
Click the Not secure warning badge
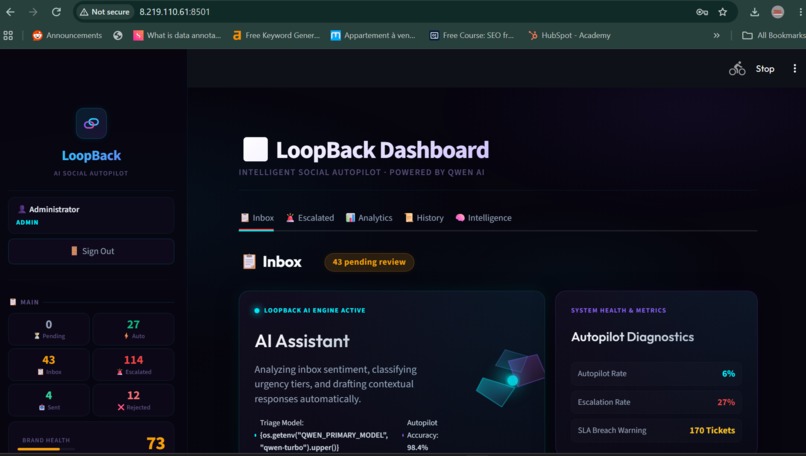(104, 12)
